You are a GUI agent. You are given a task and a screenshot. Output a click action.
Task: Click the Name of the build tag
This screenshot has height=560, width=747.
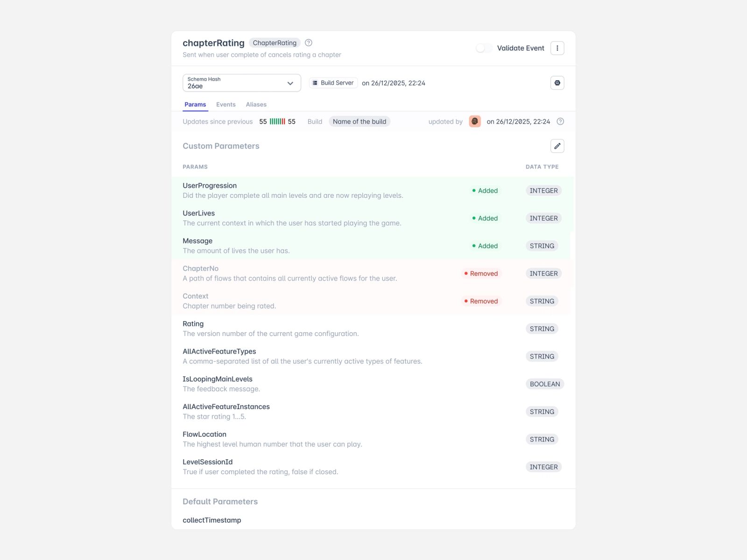(359, 121)
